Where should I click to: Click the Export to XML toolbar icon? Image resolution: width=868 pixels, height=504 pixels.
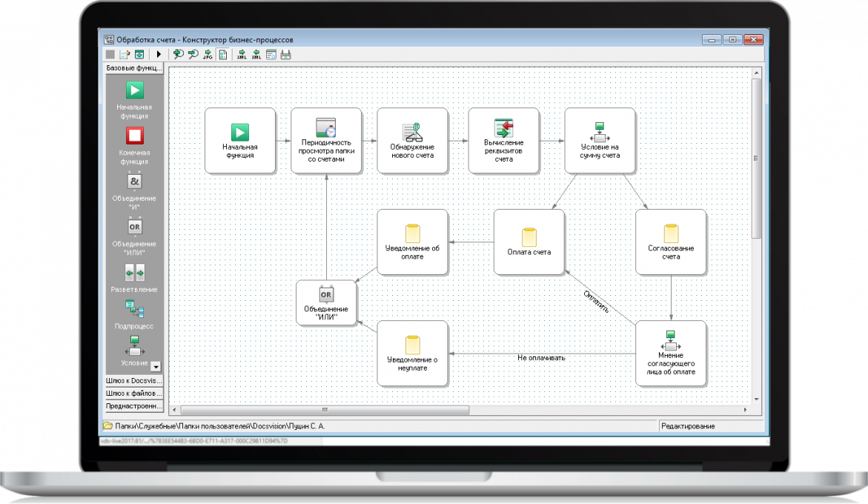click(242, 54)
